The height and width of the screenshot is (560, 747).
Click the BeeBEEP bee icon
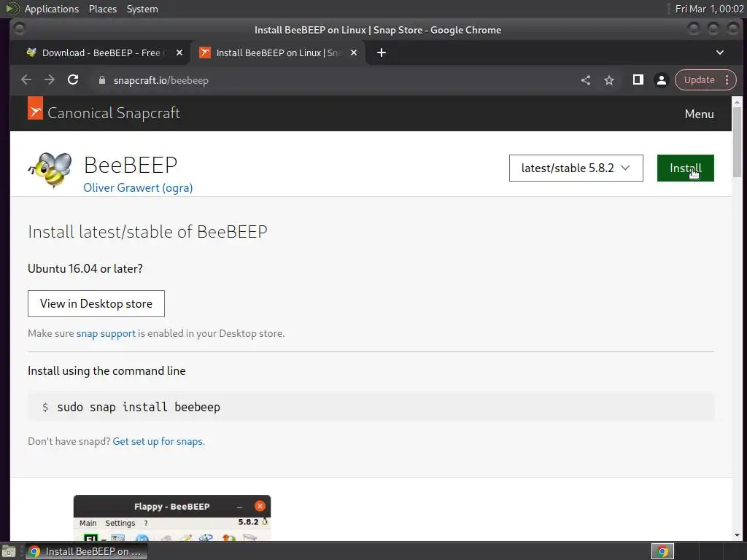tap(50, 170)
